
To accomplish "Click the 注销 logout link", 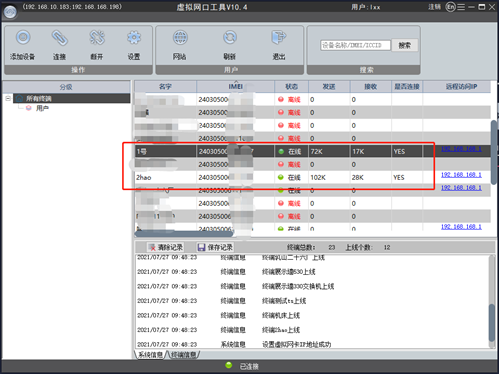I will click(x=434, y=7).
